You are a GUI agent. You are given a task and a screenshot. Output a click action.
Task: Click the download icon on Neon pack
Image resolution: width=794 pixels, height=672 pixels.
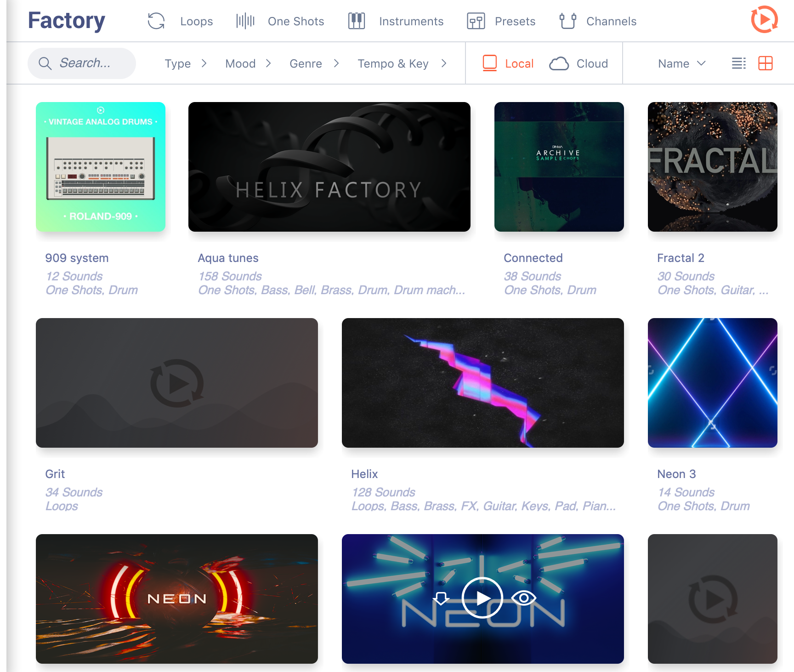click(441, 598)
